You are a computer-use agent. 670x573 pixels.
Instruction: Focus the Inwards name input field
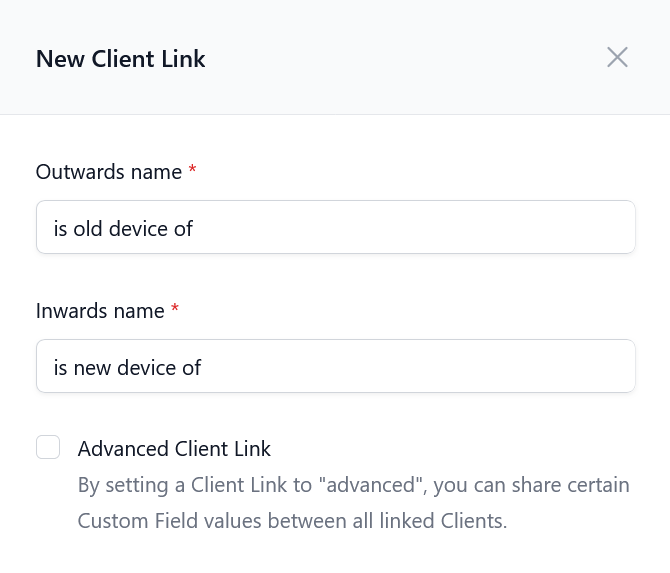click(335, 366)
